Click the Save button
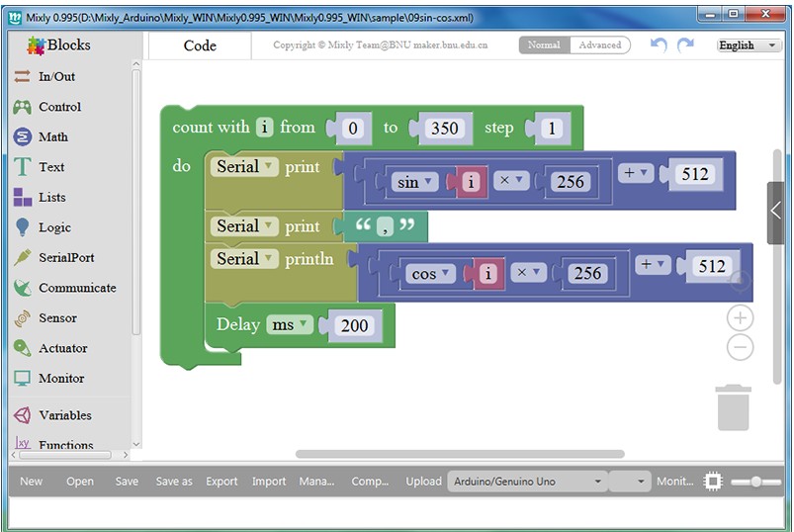Image resolution: width=794 pixels, height=532 pixels. point(127,482)
